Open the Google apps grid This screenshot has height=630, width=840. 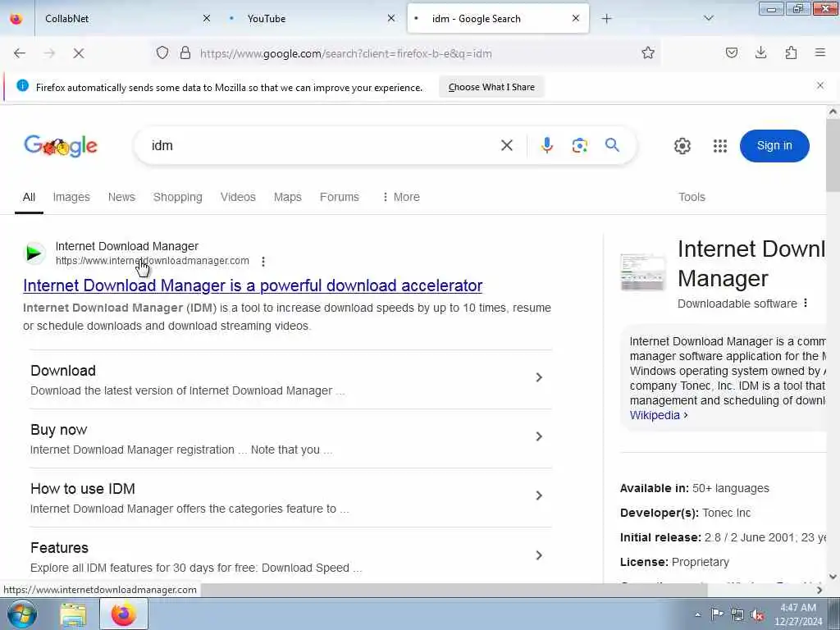[x=720, y=146]
